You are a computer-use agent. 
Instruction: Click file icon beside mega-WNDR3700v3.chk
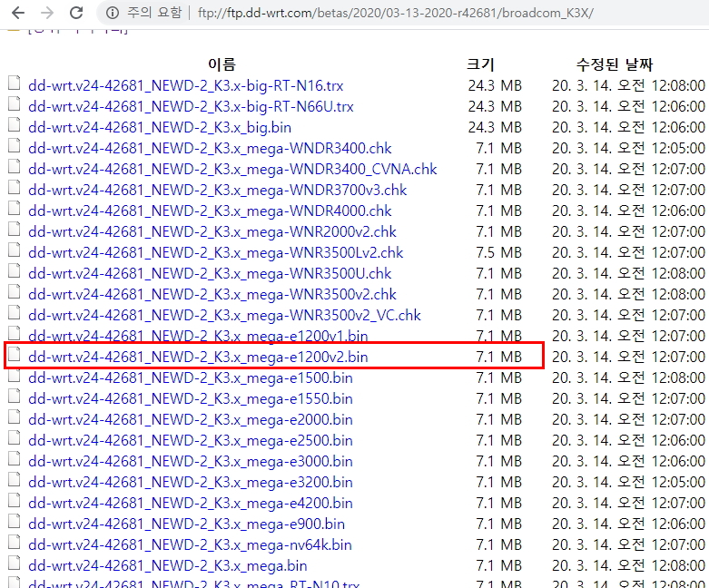click(14, 188)
